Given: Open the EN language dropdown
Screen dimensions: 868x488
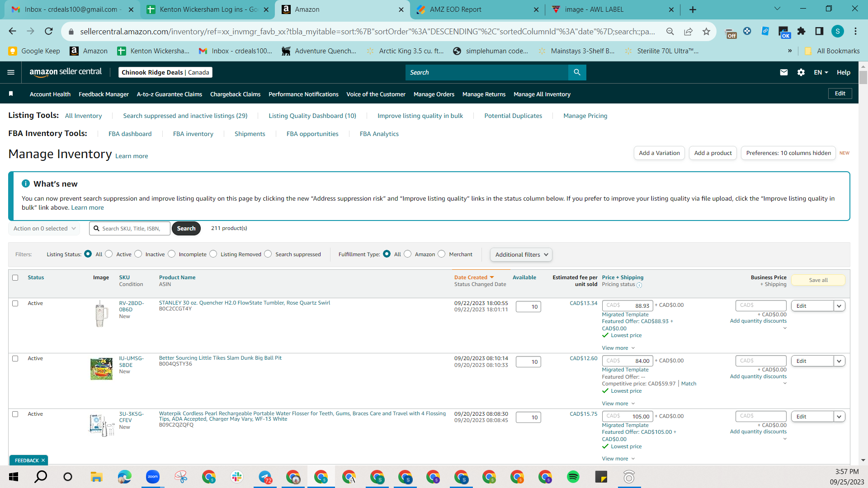Looking at the screenshot, I should tap(821, 72).
